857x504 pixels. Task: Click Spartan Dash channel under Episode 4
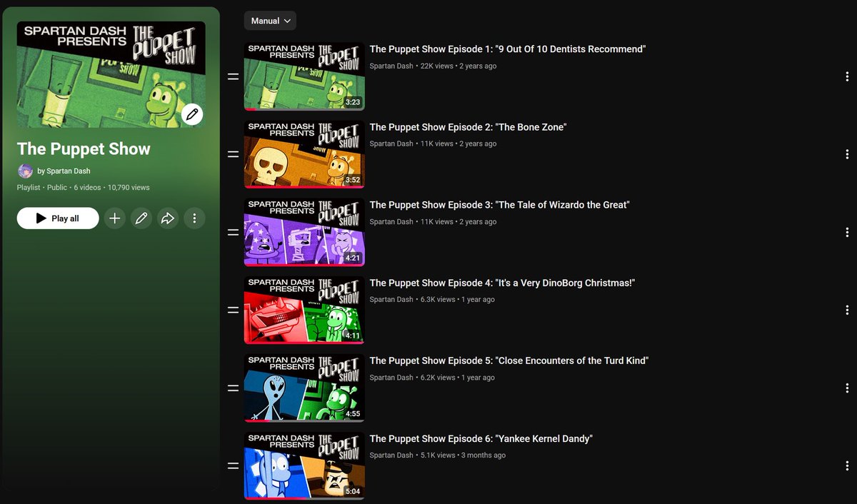pos(391,299)
